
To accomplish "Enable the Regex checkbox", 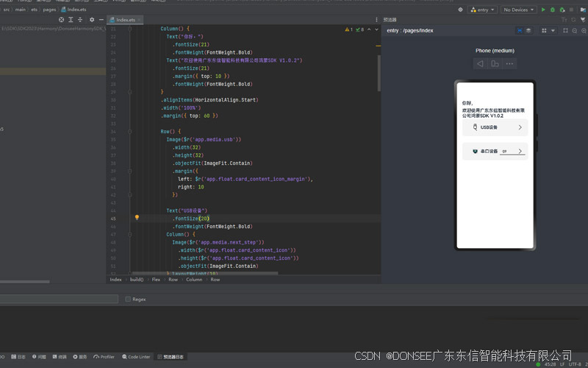I will (129, 300).
